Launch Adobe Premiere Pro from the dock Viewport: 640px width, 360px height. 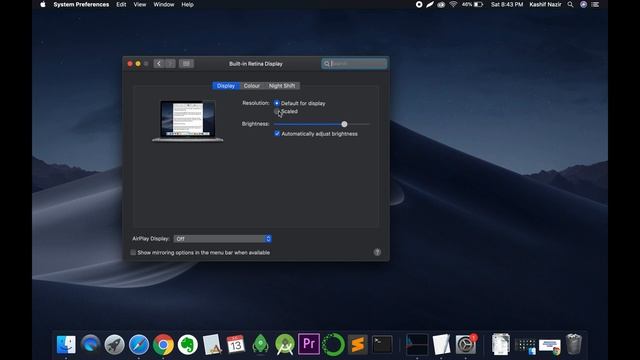coord(309,344)
